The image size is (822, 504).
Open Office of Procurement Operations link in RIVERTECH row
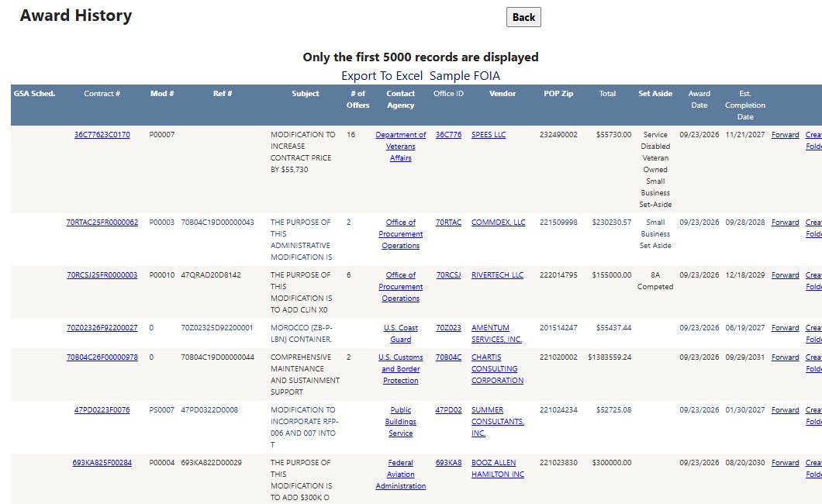coord(400,287)
